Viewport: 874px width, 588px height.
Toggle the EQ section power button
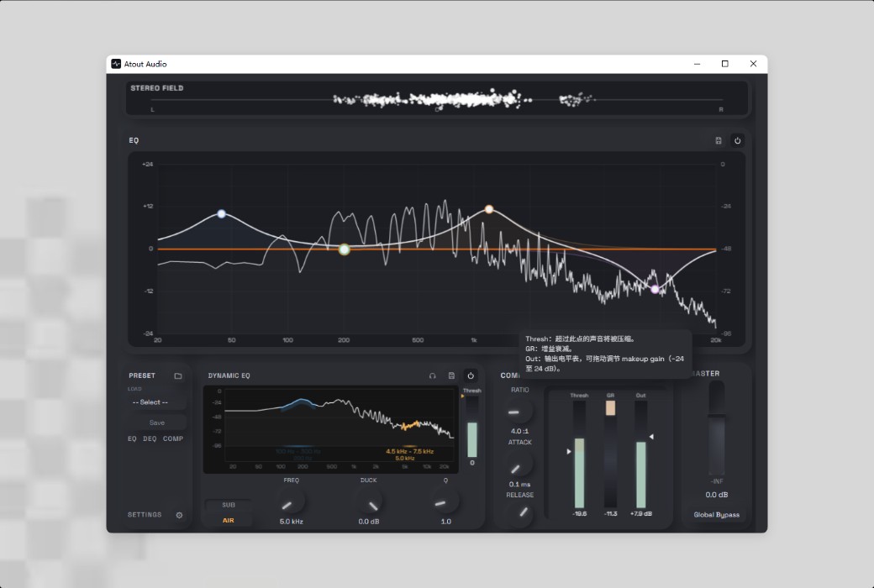coord(738,140)
